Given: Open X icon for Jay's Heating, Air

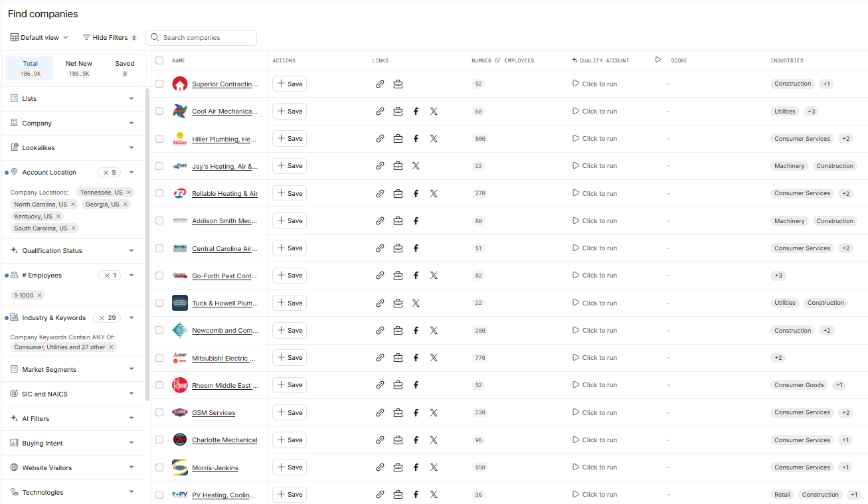Looking at the screenshot, I should (x=416, y=166).
